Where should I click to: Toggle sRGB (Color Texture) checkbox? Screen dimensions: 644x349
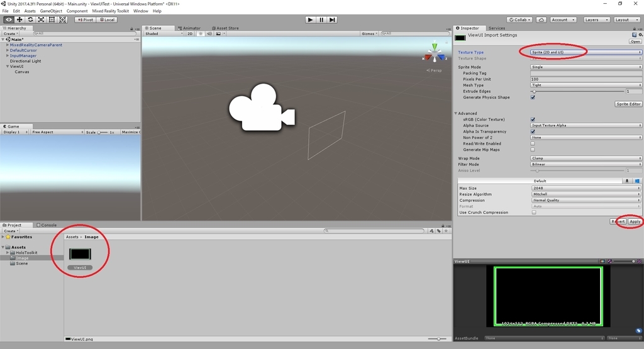click(533, 119)
